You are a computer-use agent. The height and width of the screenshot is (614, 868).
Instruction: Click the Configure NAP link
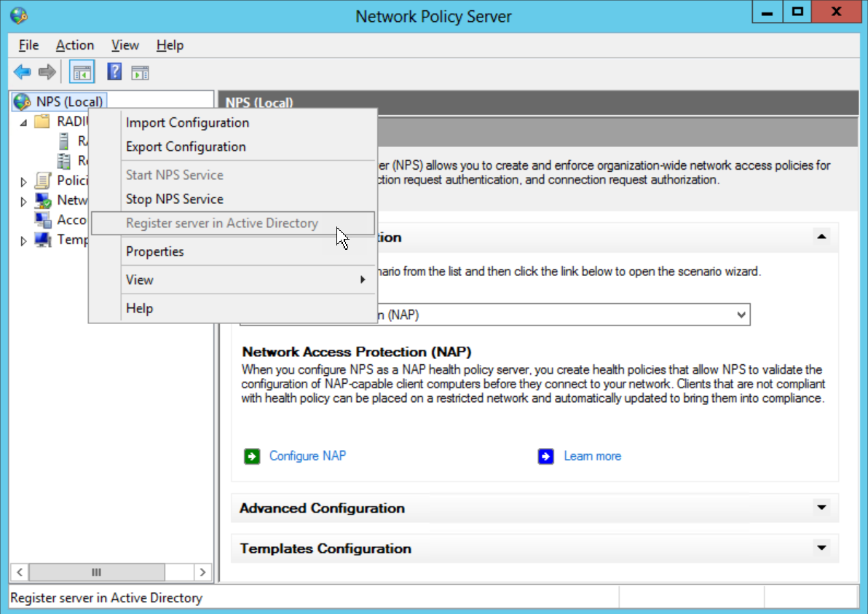pos(307,456)
